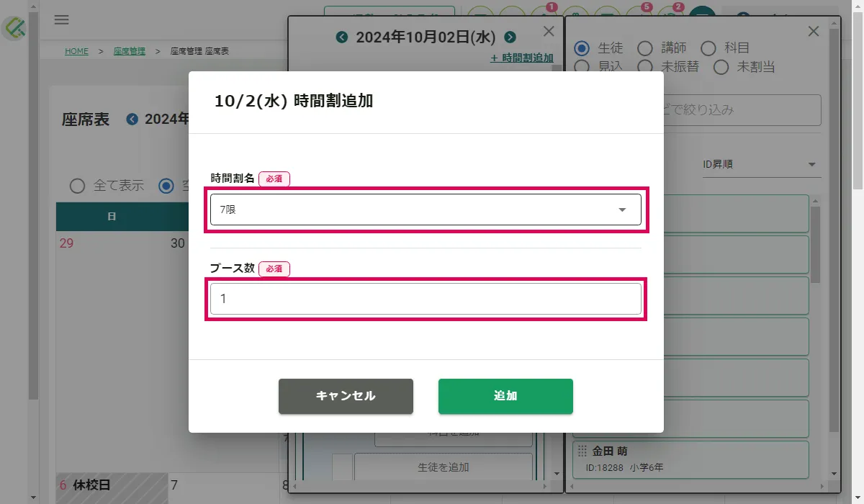Image resolution: width=864 pixels, height=504 pixels.
Task: Close the daily timetable panel
Action: pos(549,31)
